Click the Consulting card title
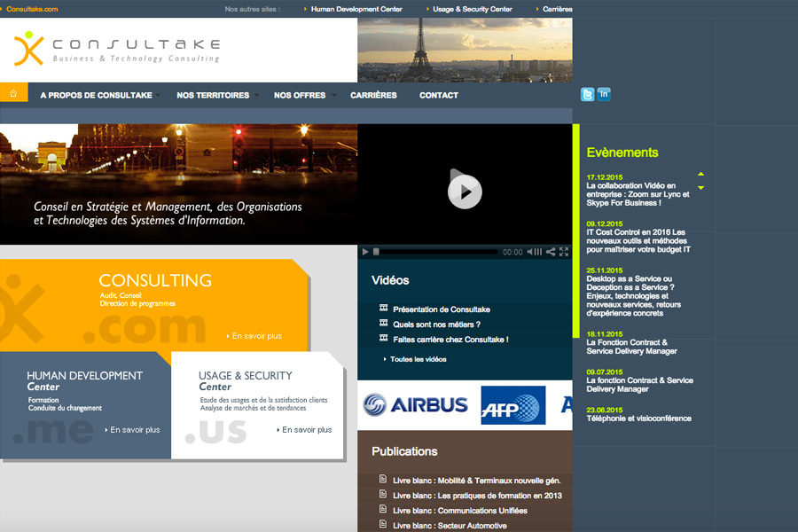798x532 pixels. point(154,280)
